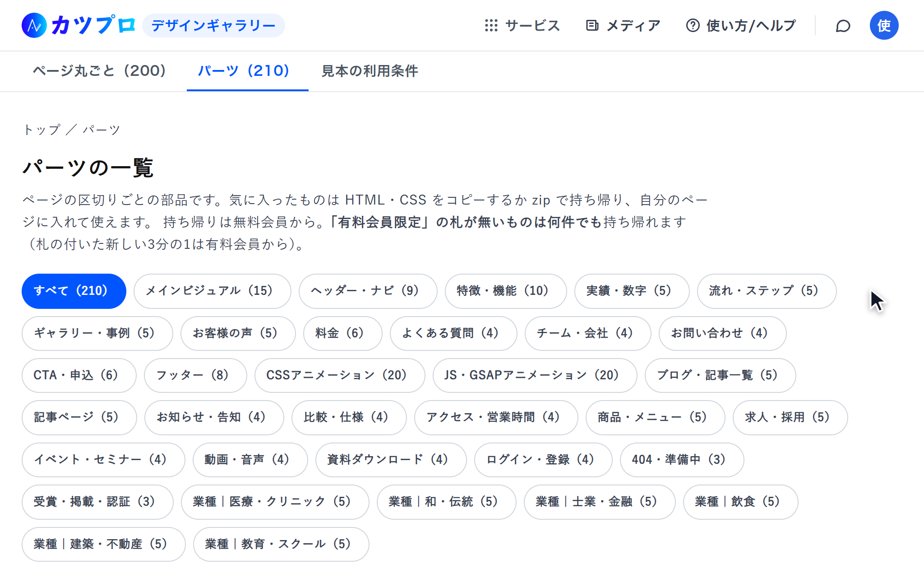Filter by CTA・申込（6）

coord(79,375)
